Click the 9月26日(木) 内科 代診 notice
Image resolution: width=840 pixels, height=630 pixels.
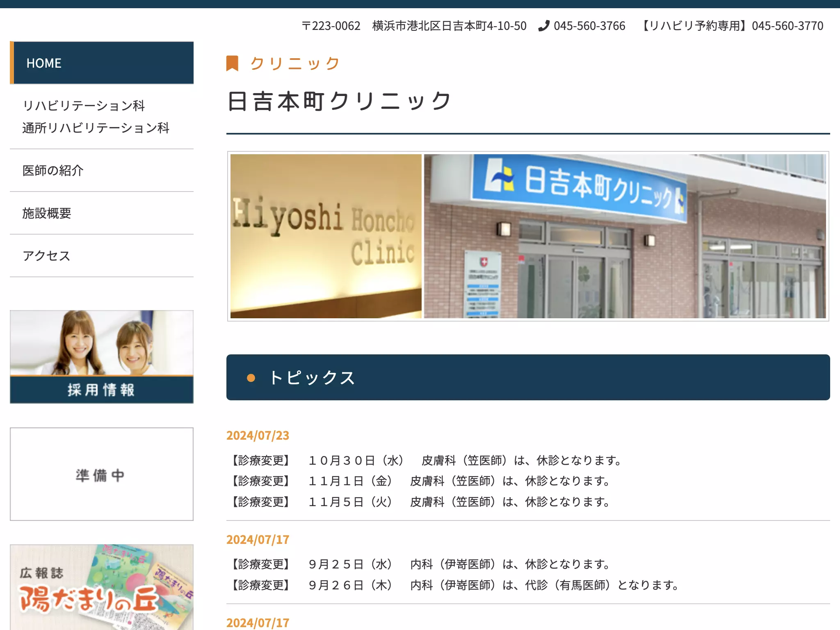pos(454,585)
